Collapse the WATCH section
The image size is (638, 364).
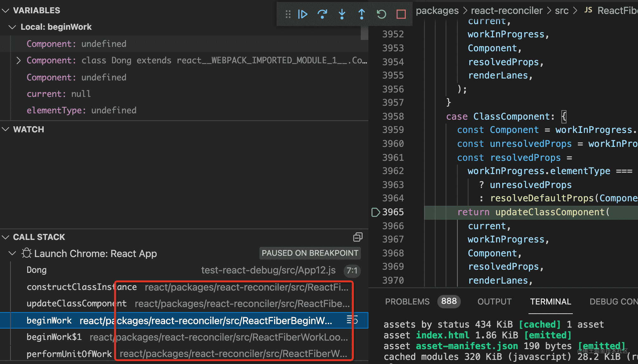pos(5,129)
